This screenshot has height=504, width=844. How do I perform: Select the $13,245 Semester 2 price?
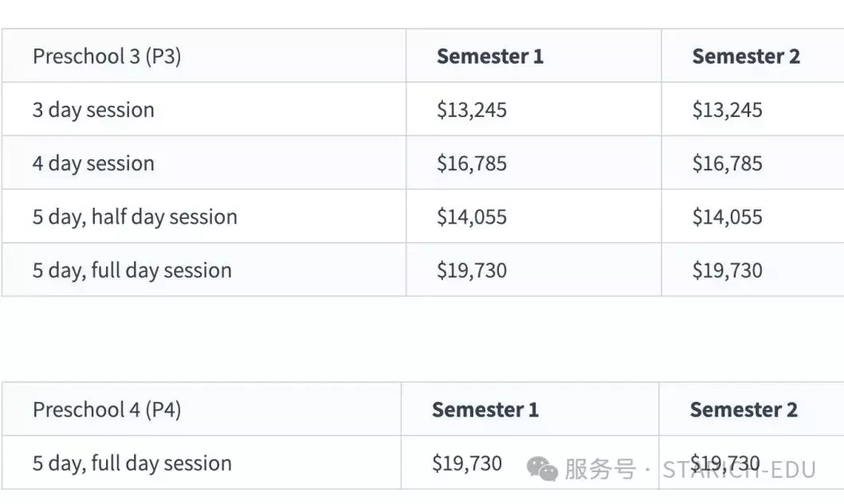pos(727,110)
